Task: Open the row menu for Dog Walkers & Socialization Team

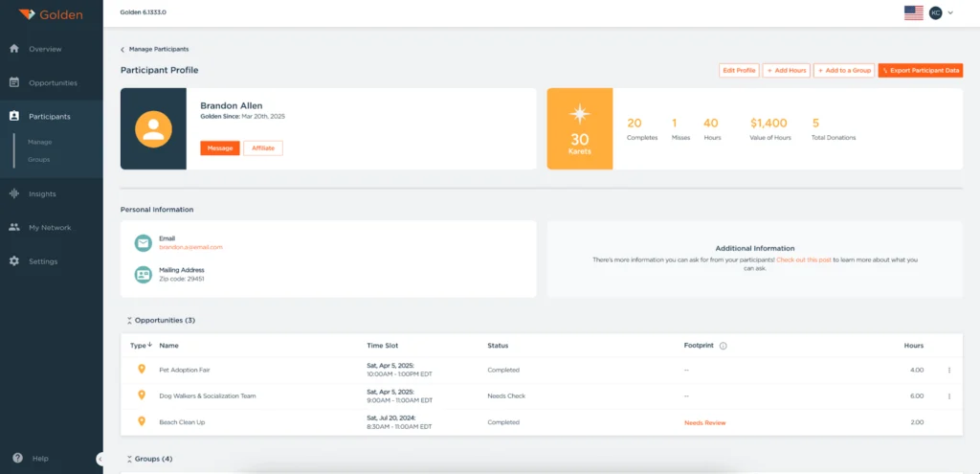Action: (949, 396)
